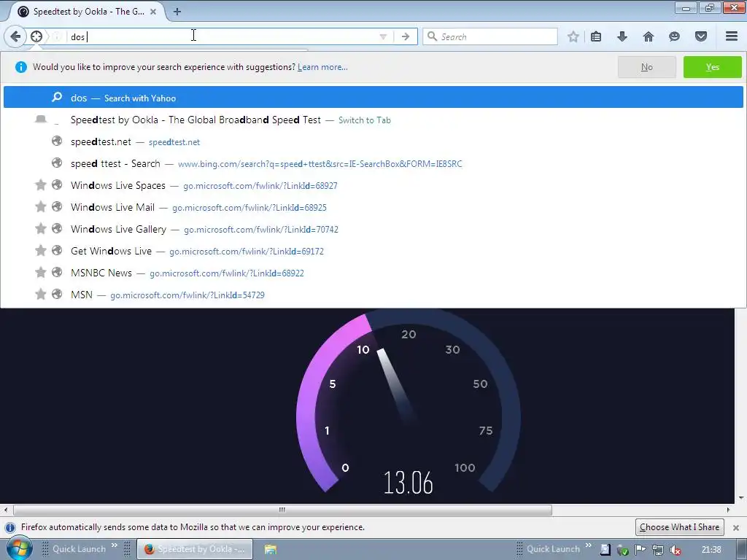Open the Windows Start menu orb
The image size is (747, 560).
point(19,550)
